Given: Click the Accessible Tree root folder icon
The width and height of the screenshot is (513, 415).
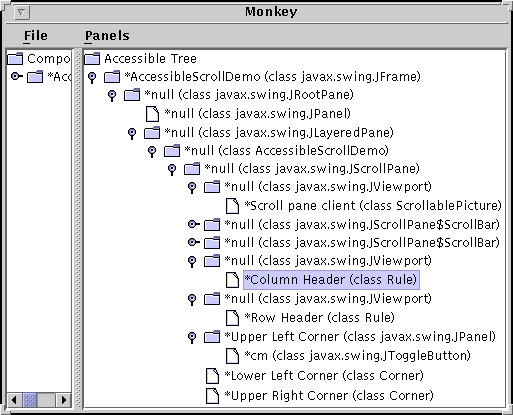Looking at the screenshot, I should (92, 59).
